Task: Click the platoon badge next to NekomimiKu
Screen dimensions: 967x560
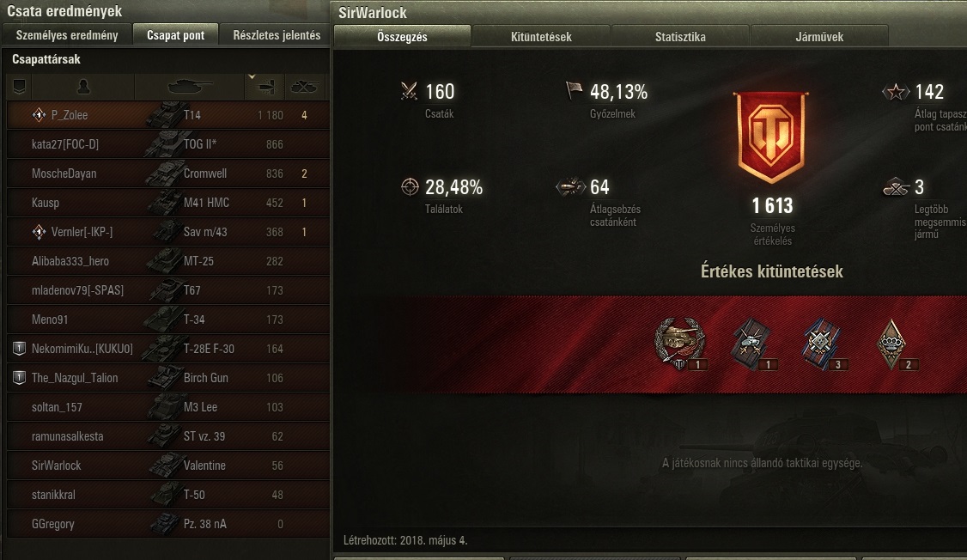Action: (x=19, y=349)
